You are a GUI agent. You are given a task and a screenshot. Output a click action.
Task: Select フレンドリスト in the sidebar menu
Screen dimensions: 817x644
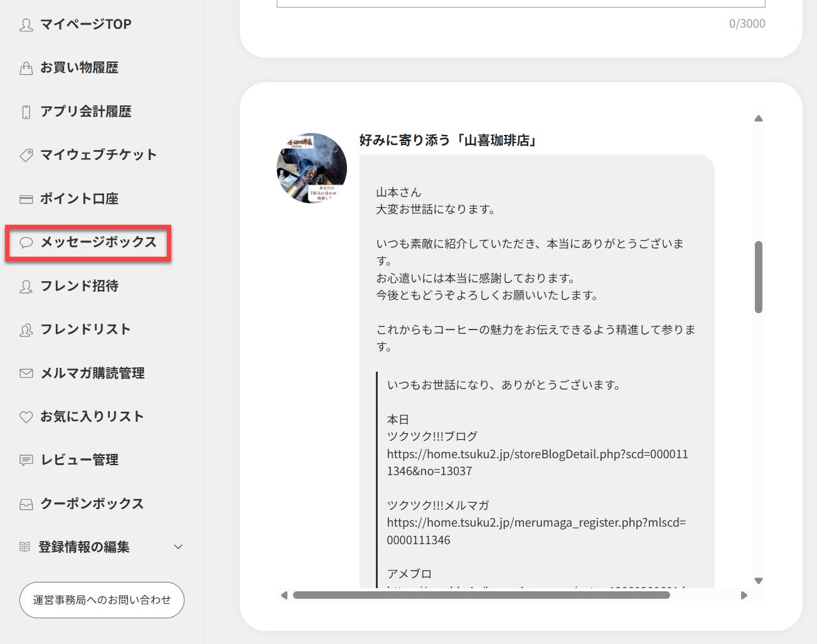[x=85, y=330]
